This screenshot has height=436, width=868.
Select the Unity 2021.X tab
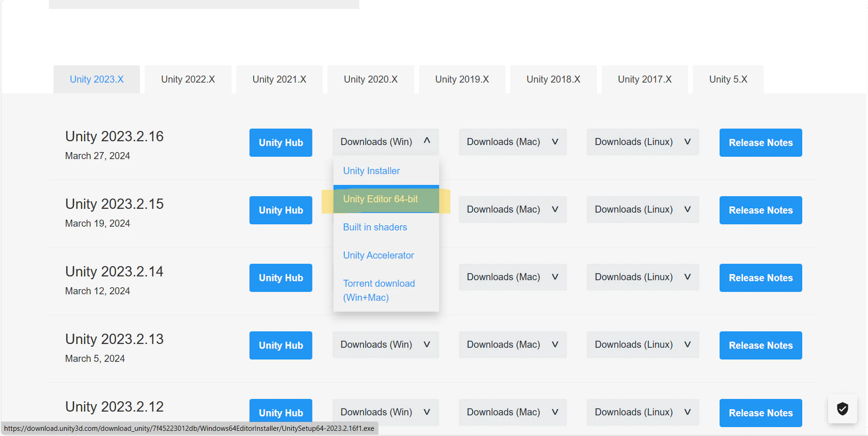[279, 79]
